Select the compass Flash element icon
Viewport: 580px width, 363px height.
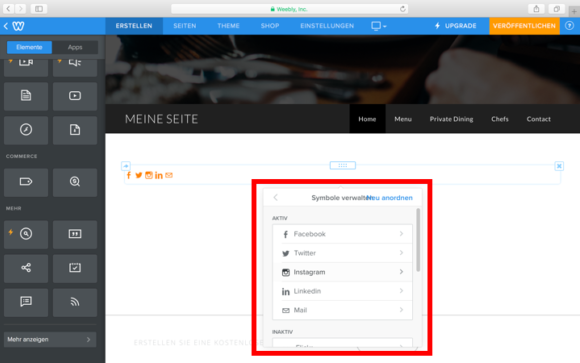pyautogui.click(x=26, y=130)
